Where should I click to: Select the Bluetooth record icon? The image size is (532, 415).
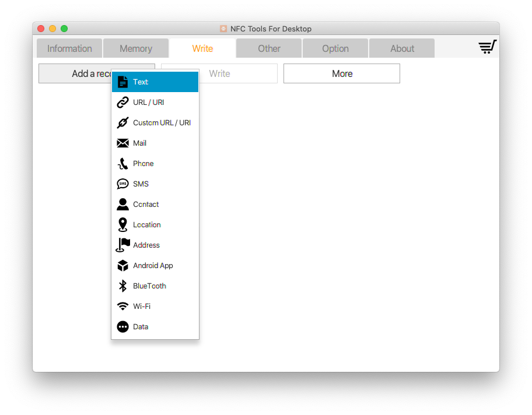click(x=123, y=286)
